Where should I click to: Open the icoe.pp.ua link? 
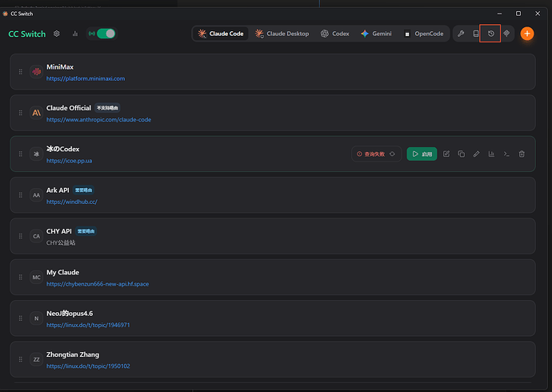[70, 161]
